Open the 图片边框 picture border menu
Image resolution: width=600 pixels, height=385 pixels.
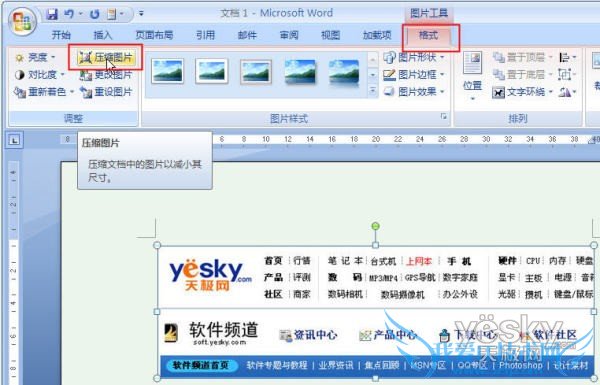pos(414,75)
